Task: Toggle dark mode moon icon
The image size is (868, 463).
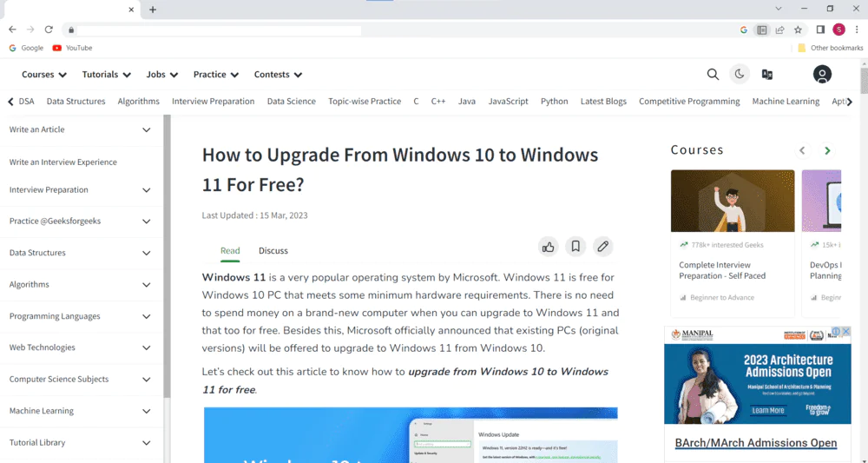Action: point(739,74)
